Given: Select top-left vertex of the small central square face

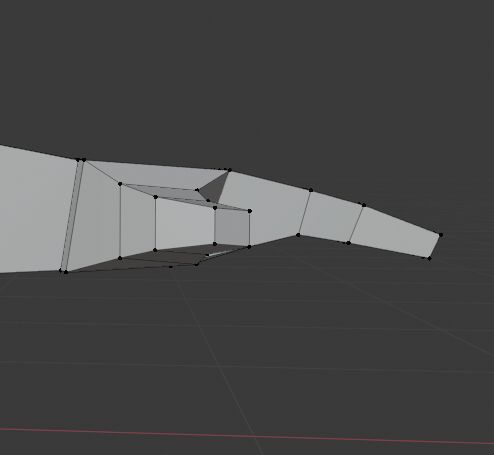Looking at the screenshot, I should point(215,208).
